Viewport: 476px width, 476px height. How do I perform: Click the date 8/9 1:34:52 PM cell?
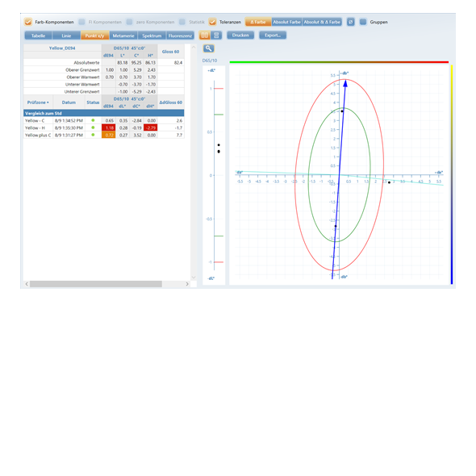(69, 120)
